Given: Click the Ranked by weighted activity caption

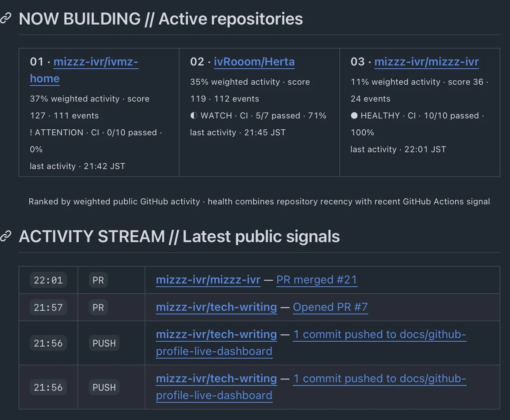Looking at the screenshot, I should point(259,201).
